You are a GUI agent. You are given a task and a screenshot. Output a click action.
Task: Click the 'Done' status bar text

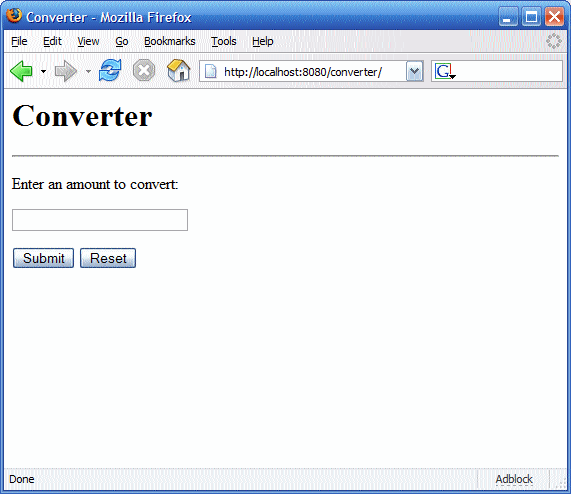tap(21, 479)
